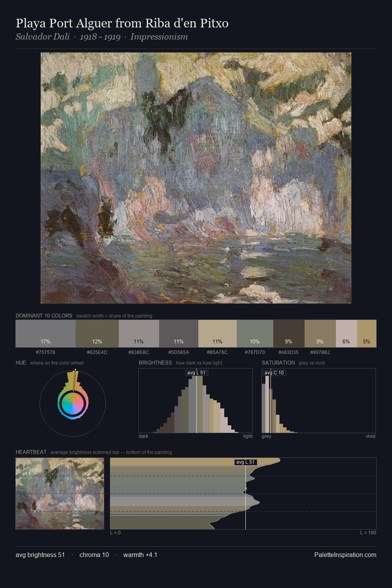Click the footer warmth +4.1 text
The height and width of the screenshot is (588, 392).
point(140,555)
